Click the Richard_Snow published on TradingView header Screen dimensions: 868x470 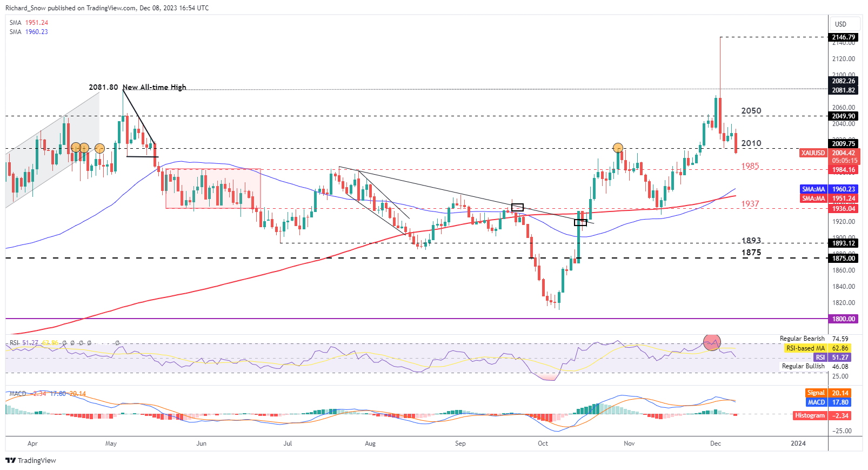tap(107, 8)
